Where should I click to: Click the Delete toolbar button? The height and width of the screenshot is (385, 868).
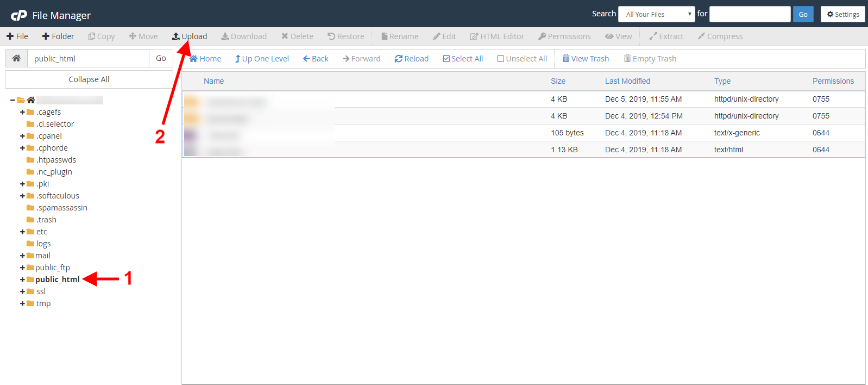pyautogui.click(x=297, y=36)
